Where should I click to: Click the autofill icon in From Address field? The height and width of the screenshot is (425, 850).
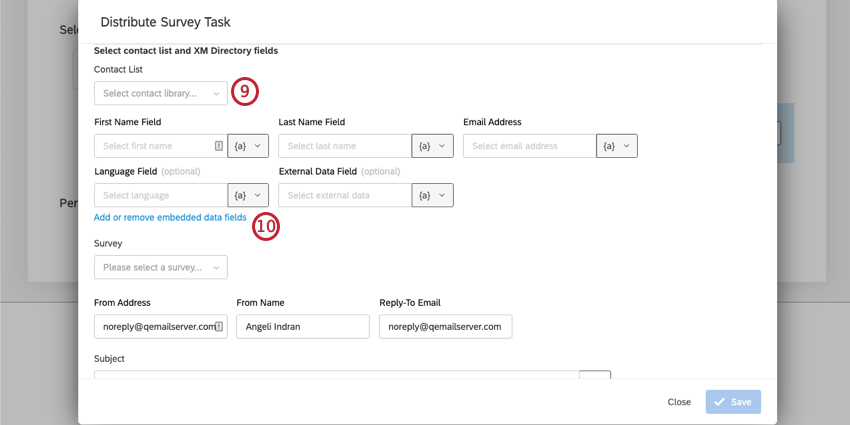point(219,326)
